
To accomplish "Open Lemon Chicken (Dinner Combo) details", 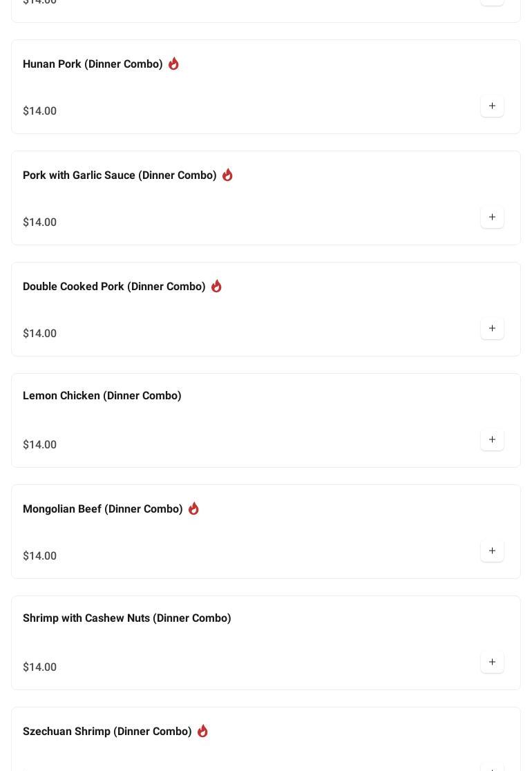I will [102, 396].
